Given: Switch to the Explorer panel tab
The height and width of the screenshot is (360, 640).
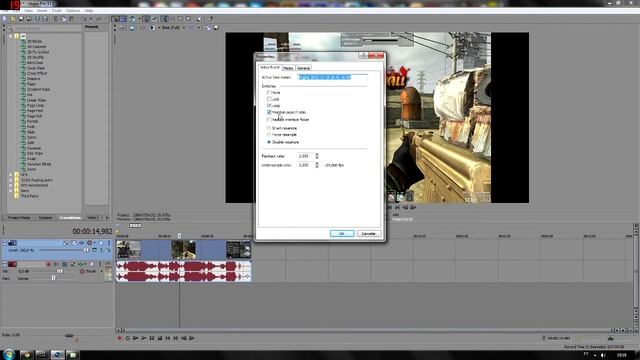Looking at the screenshot, I should pyautogui.click(x=45, y=218).
